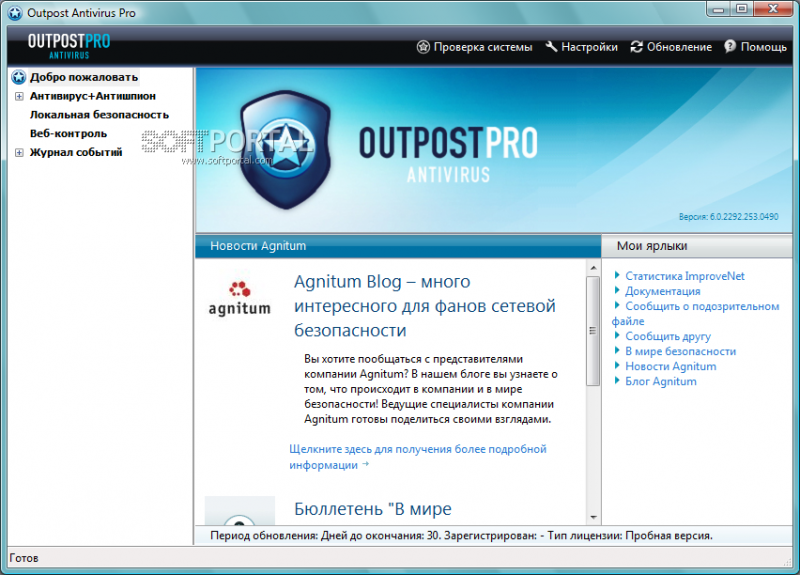The width and height of the screenshot is (800, 575).
Task: Click Сообщить о подозрительном файле link
Action: tap(696, 314)
